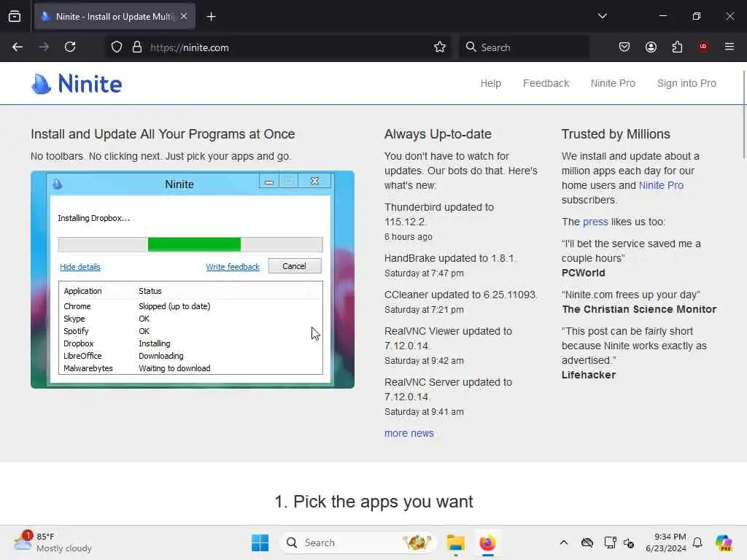Bookmark this page with the star

coord(440,47)
